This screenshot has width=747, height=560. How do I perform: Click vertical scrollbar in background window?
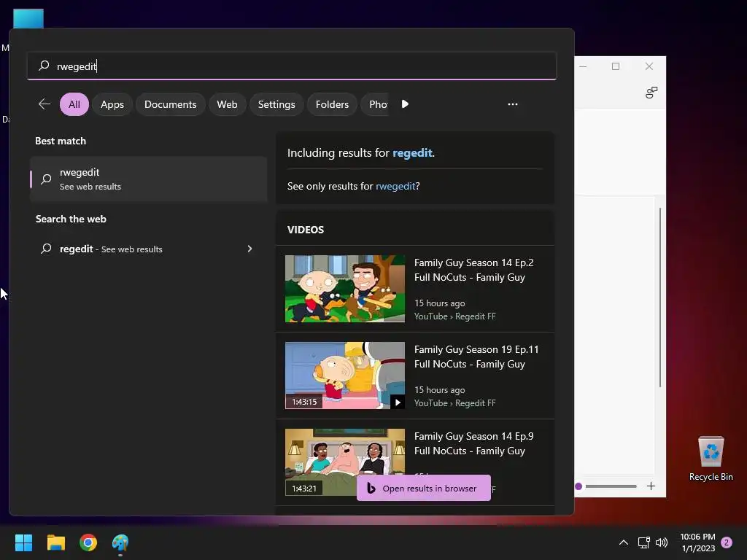pos(659,297)
